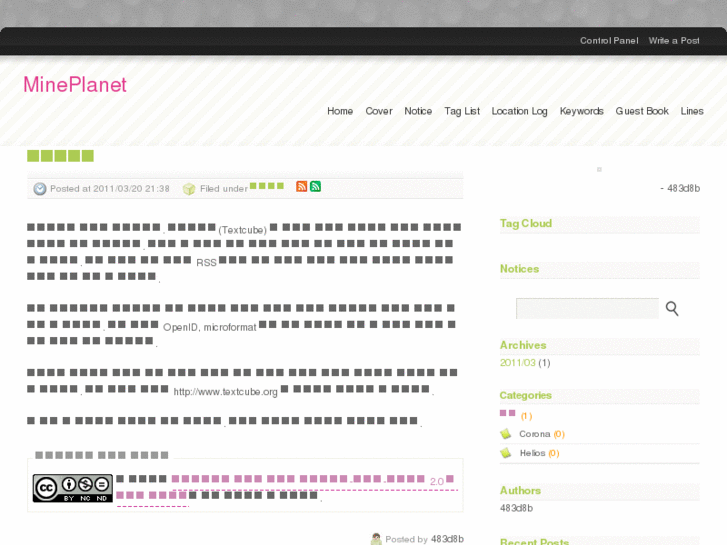Click the author avatar icon near Posted by

point(376,539)
